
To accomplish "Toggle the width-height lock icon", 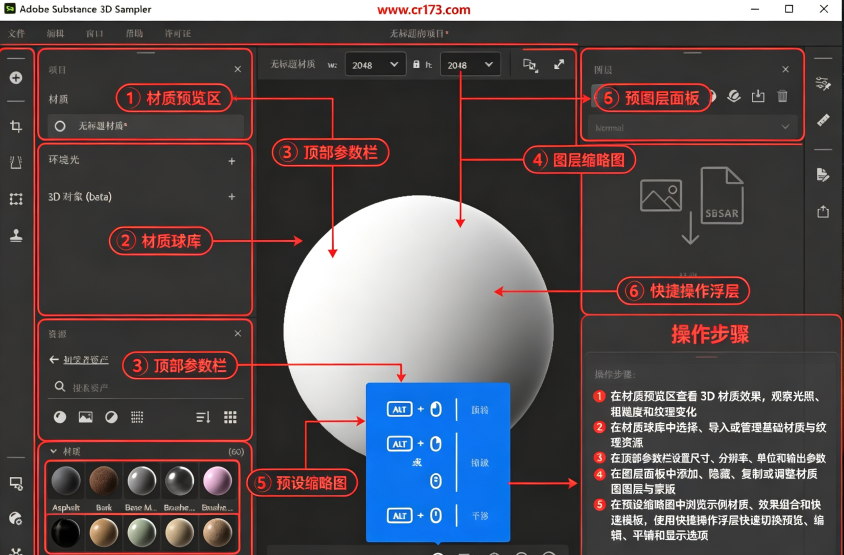I will point(416,64).
